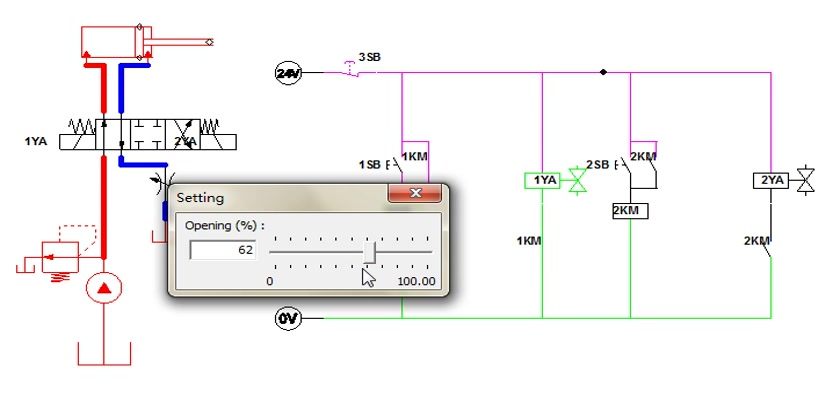
Task: Select the throttle valve symbol
Action: pos(162,181)
